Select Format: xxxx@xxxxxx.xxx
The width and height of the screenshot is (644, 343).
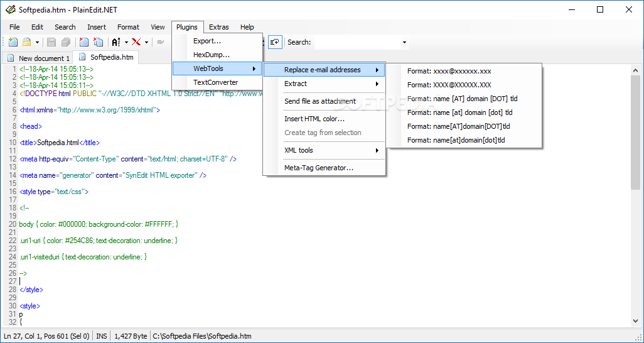[464, 71]
